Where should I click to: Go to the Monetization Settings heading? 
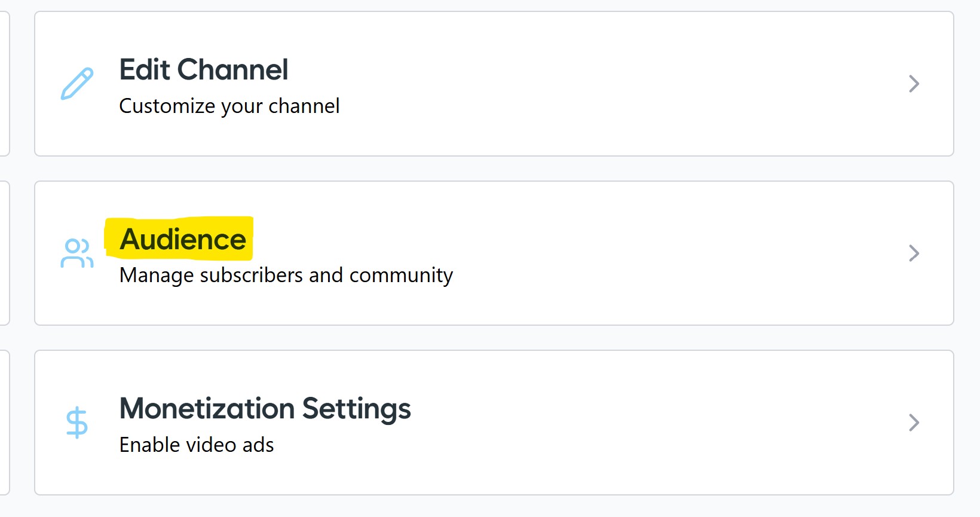click(x=265, y=409)
